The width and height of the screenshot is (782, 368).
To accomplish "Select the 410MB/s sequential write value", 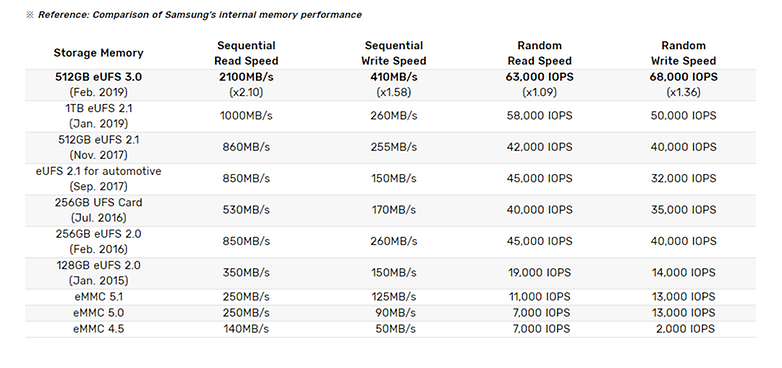I will tap(393, 77).
